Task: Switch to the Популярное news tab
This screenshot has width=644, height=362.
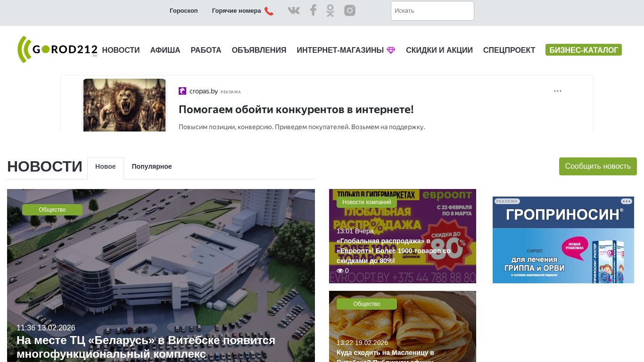Action: tap(152, 166)
